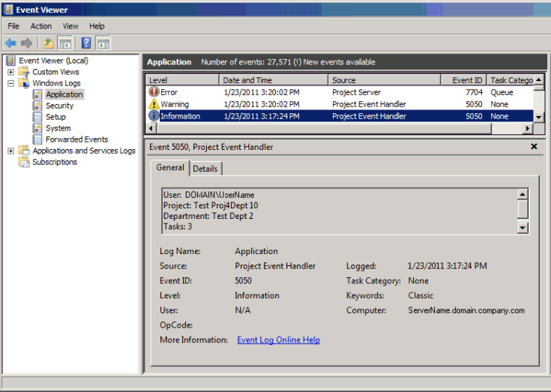The height and width of the screenshot is (392, 551).
Task: Click the ServerName.domain.company.com computer value
Action: pos(466,310)
